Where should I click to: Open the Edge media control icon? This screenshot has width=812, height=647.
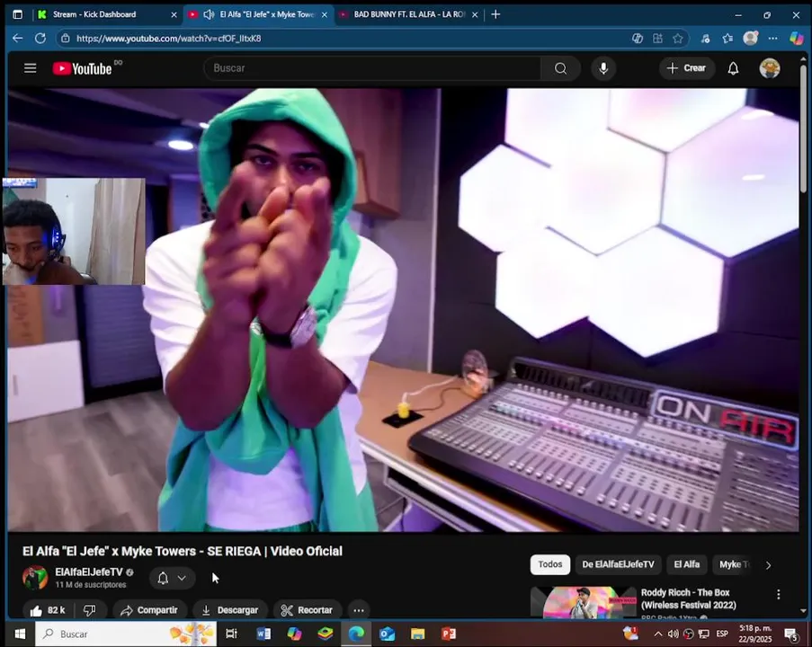[x=705, y=39]
